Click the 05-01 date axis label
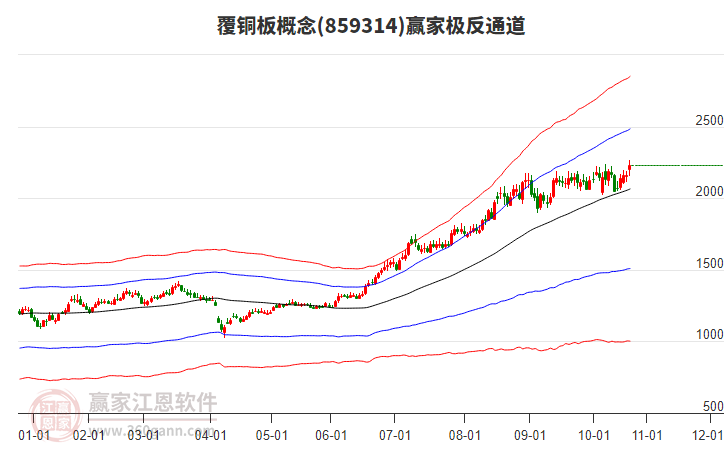726x450 pixels. click(271, 436)
